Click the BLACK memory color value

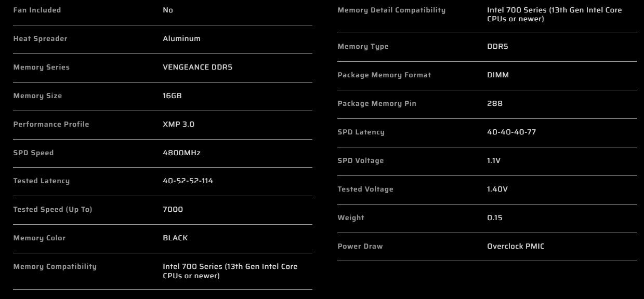point(175,238)
